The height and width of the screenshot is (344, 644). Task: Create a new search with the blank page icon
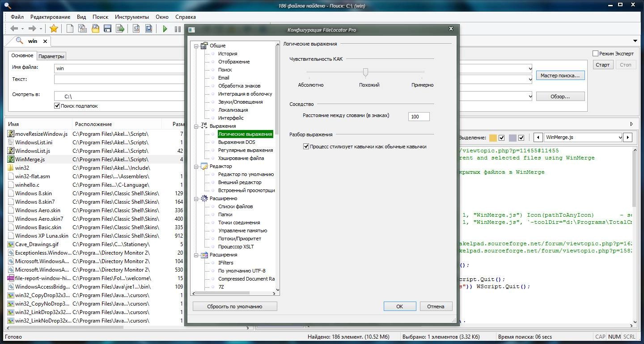point(70,29)
